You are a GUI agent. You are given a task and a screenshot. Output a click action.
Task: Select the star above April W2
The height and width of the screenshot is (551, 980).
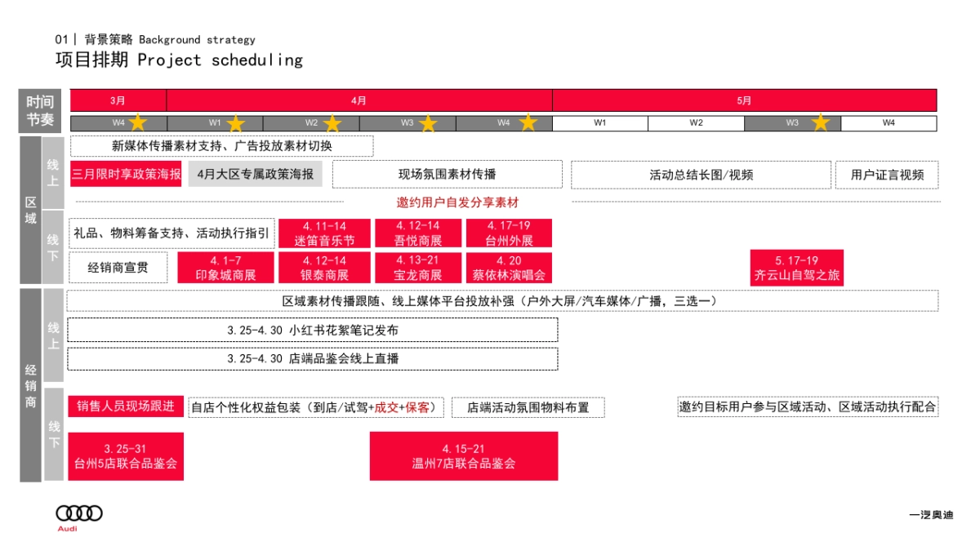pos(332,121)
